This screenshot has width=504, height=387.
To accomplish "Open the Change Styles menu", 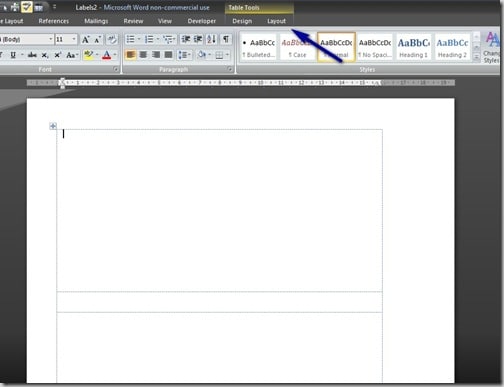I will tap(492, 47).
